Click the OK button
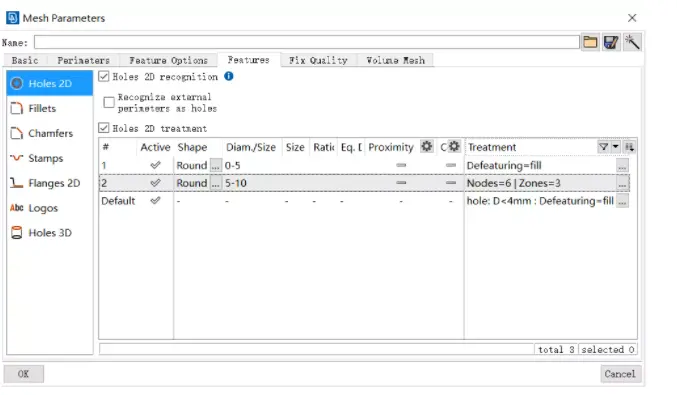Screen dimensions: 677x395 [x=23, y=374]
